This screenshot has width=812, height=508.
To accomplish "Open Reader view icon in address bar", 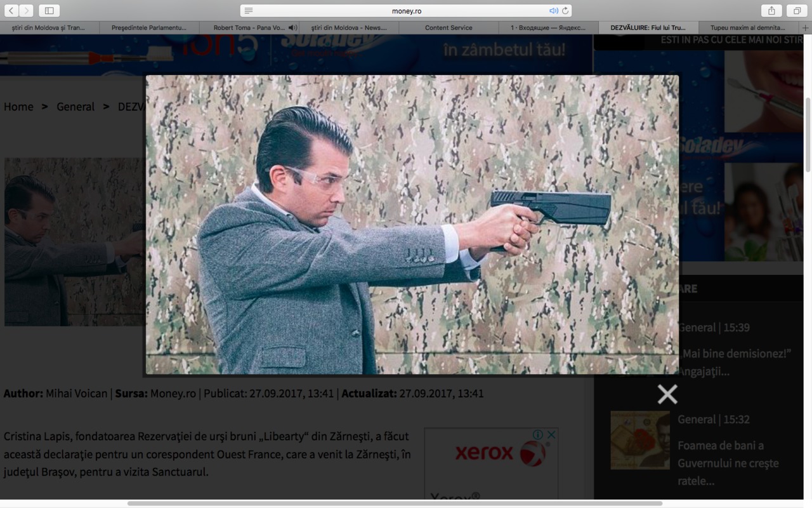I will point(249,11).
